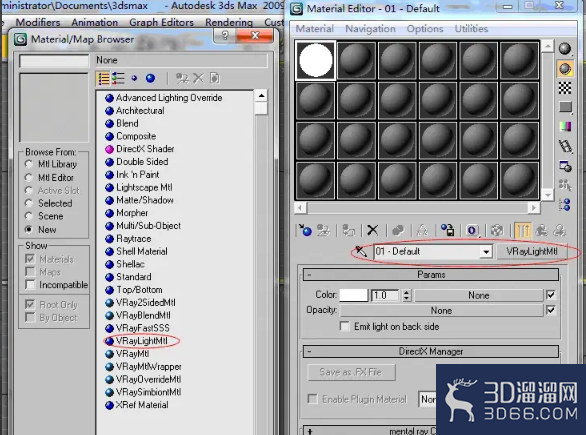The height and width of the screenshot is (435, 586).
Task: Select VRayLightMtl in material list
Action: point(142,341)
